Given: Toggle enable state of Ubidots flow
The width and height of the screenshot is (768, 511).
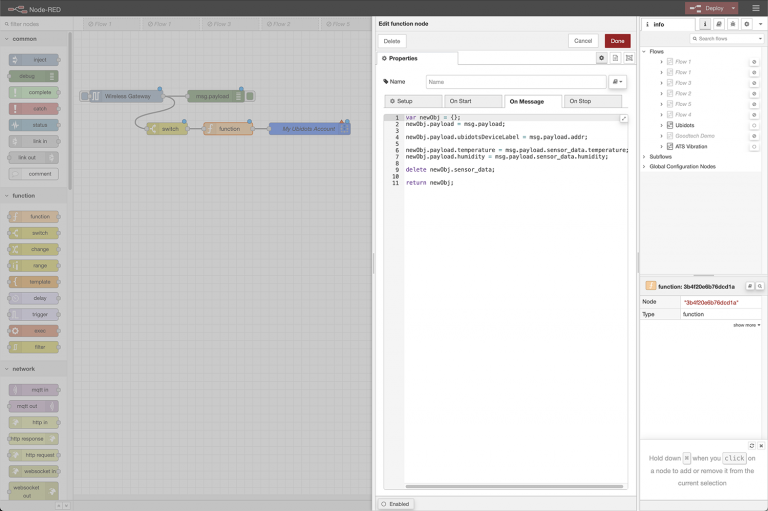Looking at the screenshot, I should (754, 125).
